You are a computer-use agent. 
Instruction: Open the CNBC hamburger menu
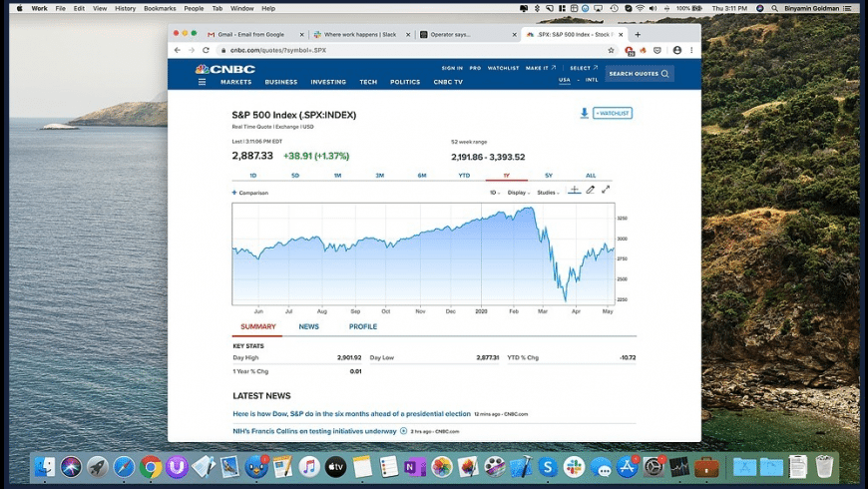point(202,82)
